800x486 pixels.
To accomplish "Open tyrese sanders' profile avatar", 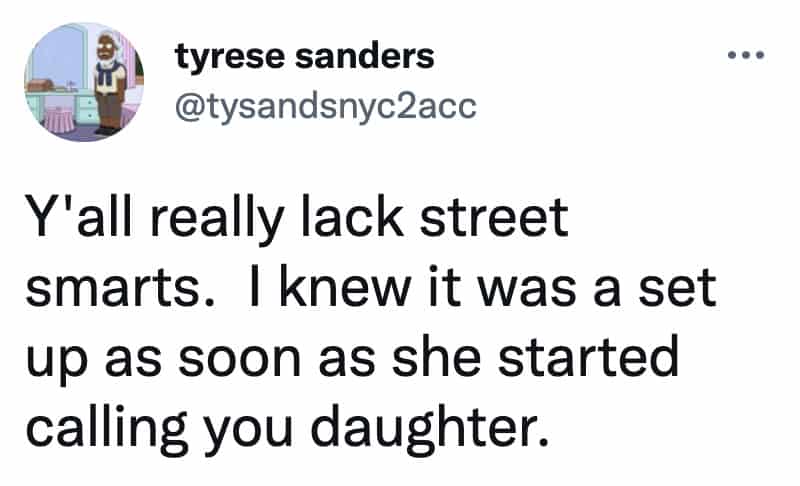I will [x=84, y=82].
